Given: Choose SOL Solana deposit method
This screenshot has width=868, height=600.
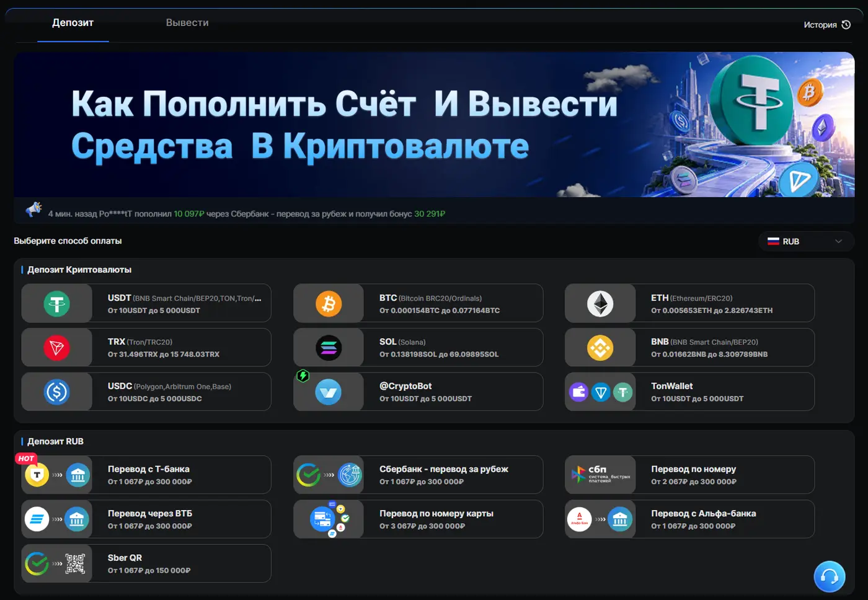Looking at the screenshot, I should click(418, 348).
